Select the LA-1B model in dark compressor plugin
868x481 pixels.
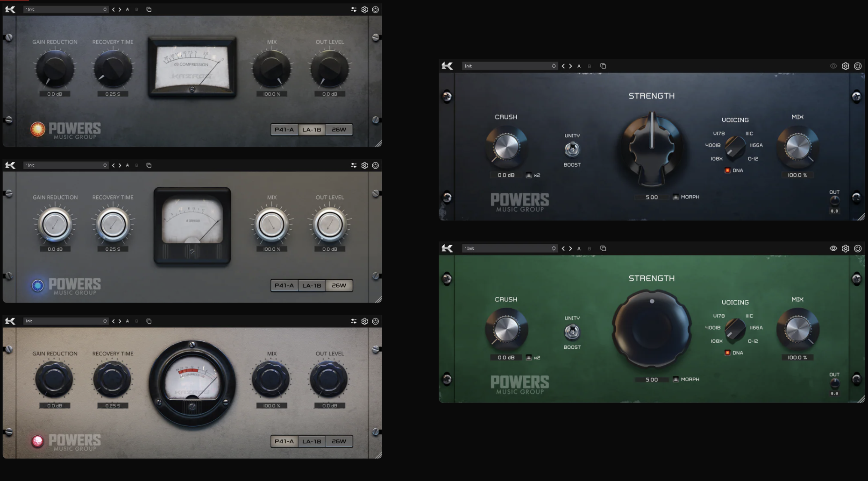(x=312, y=130)
